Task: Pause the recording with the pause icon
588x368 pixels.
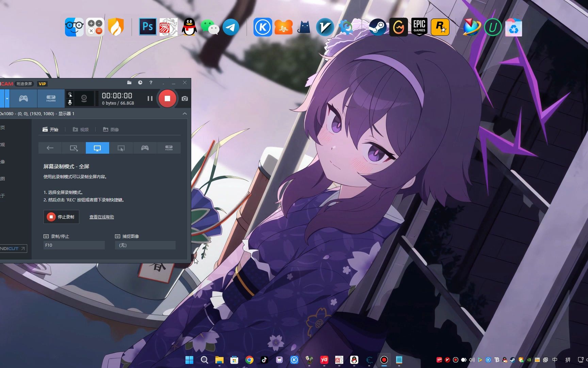Action: coord(150,98)
